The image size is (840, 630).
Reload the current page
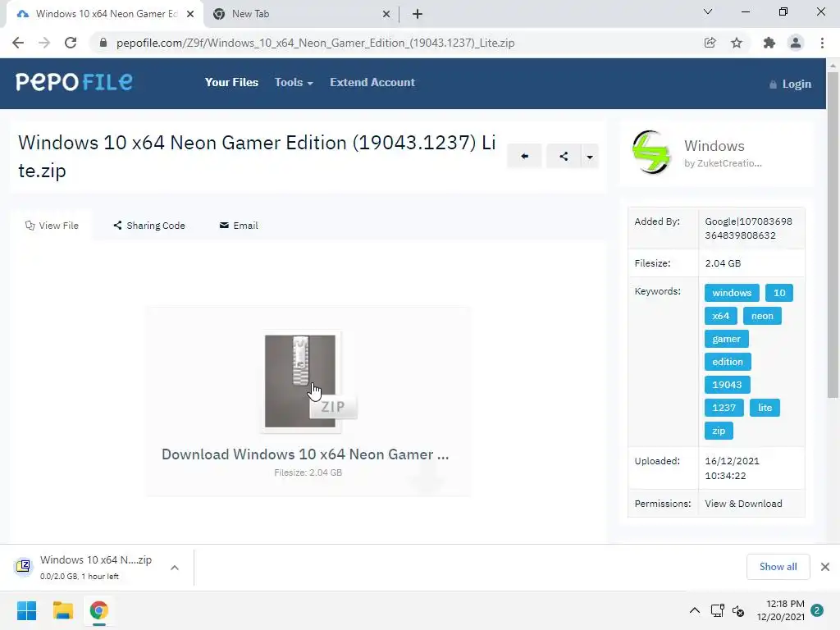pos(71,43)
